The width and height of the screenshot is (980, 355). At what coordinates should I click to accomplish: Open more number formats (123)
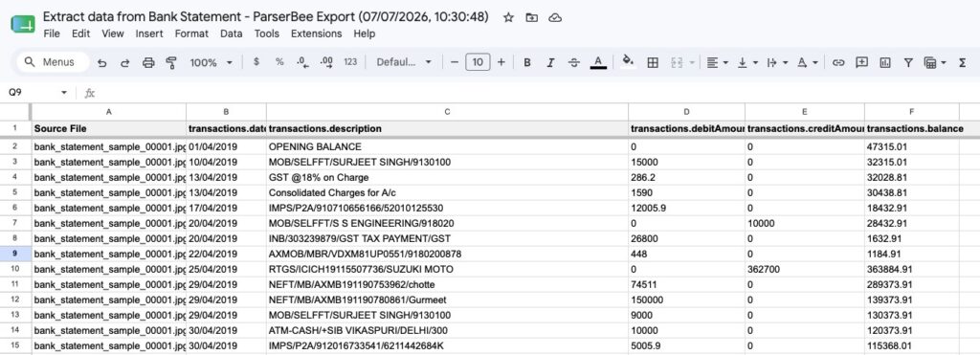(350, 62)
